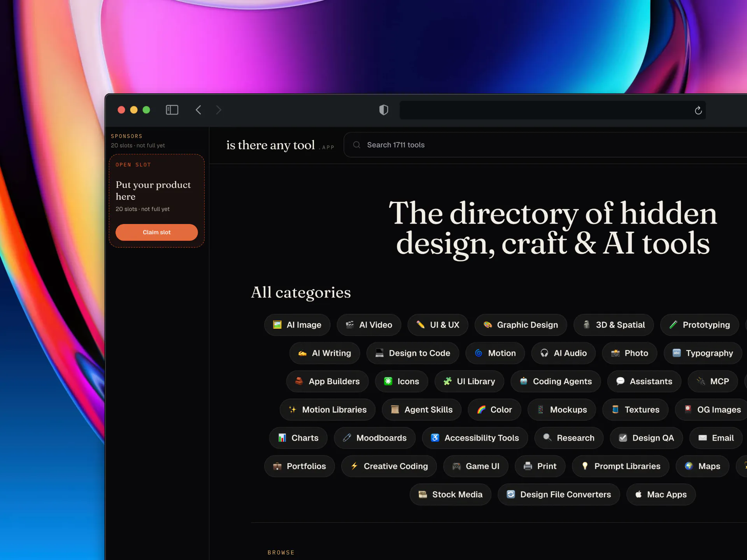The height and width of the screenshot is (560, 747).
Task: Click the BROWSE section label
Action: click(x=281, y=553)
